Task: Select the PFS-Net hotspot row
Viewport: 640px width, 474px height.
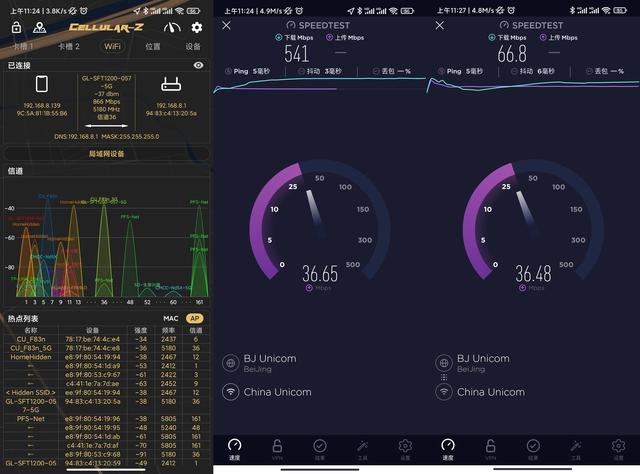Action: [x=106, y=419]
